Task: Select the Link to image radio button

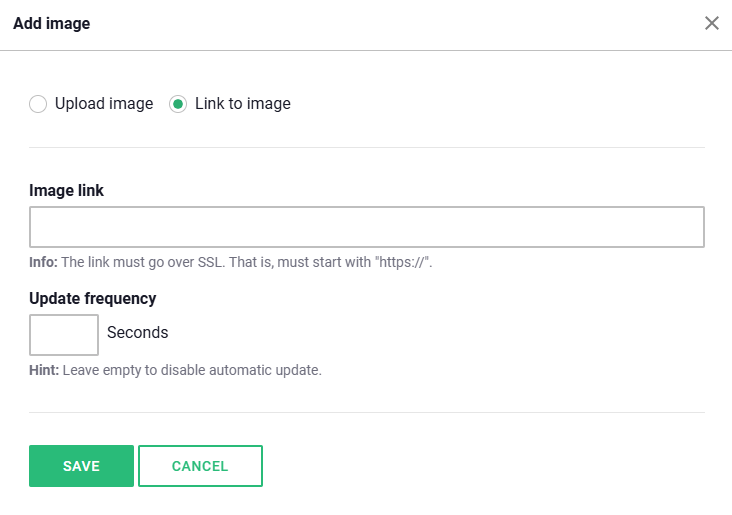Action: click(178, 104)
